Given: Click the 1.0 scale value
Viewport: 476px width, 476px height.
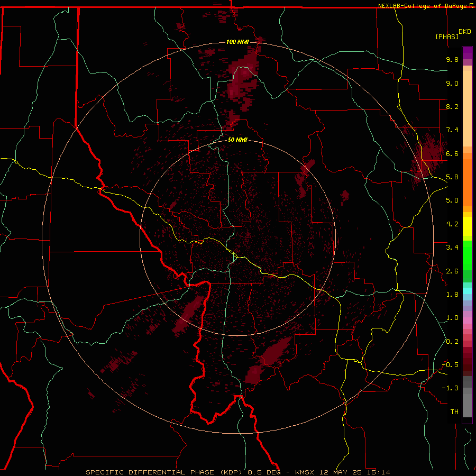Looking at the screenshot, I should [x=452, y=318].
